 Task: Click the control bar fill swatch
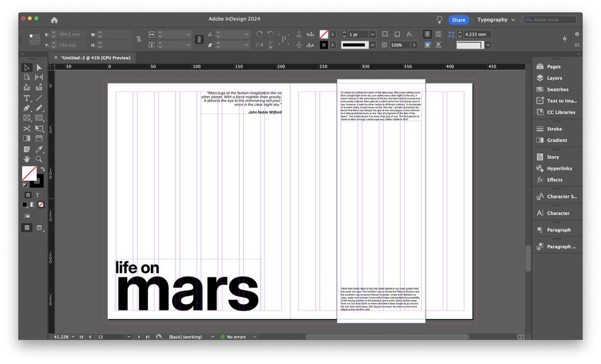coord(324,34)
